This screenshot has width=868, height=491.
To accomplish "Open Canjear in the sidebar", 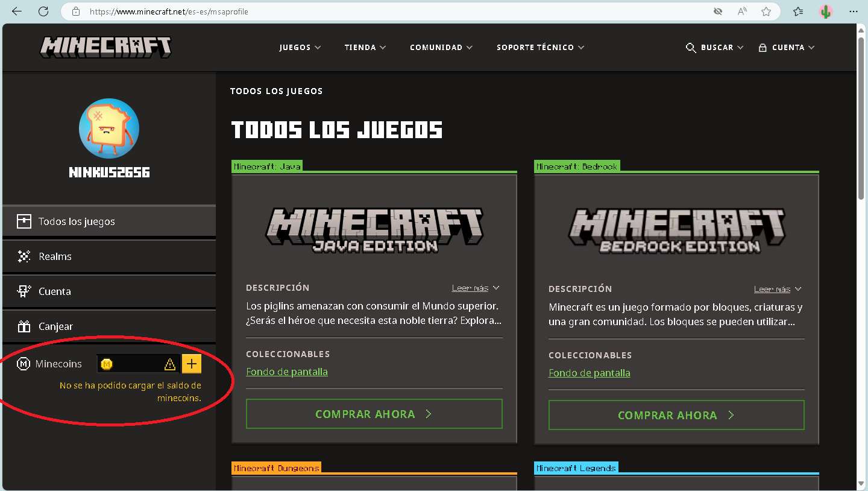I will tap(109, 326).
